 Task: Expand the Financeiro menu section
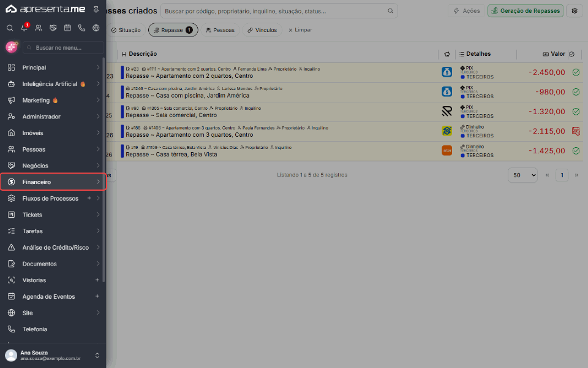53,182
